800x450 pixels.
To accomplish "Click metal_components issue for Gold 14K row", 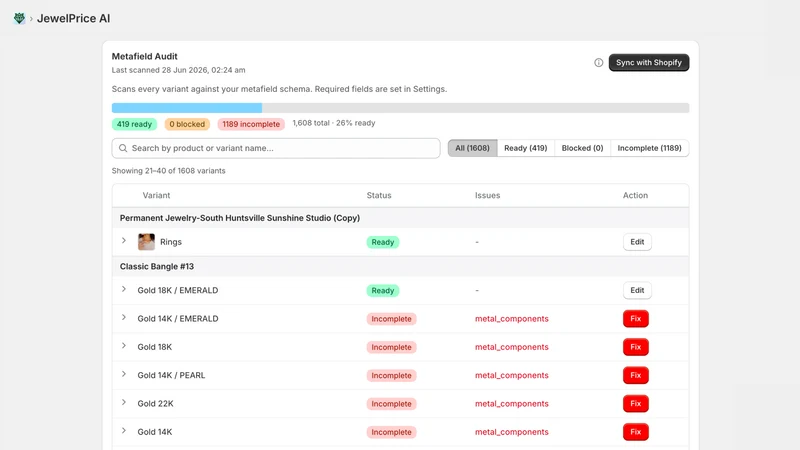I will tap(512, 432).
